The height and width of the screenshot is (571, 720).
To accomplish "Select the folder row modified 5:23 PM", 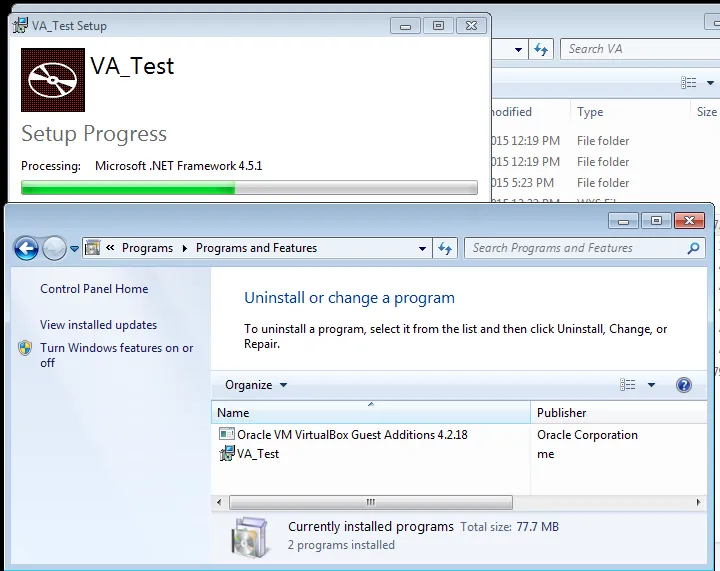I will point(605,183).
